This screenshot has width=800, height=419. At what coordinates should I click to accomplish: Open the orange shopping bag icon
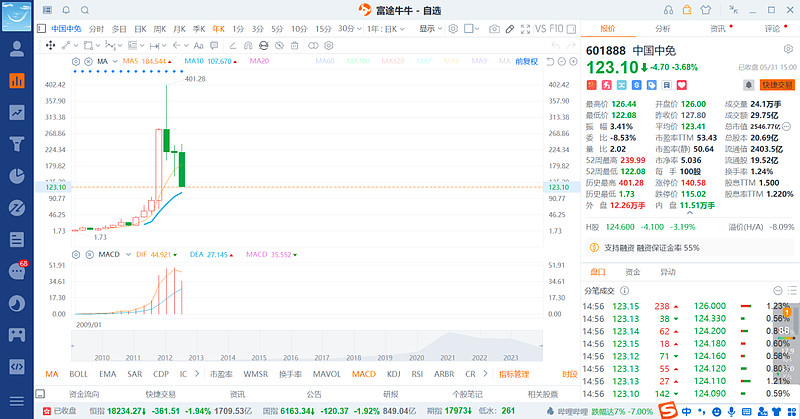tap(687, 10)
